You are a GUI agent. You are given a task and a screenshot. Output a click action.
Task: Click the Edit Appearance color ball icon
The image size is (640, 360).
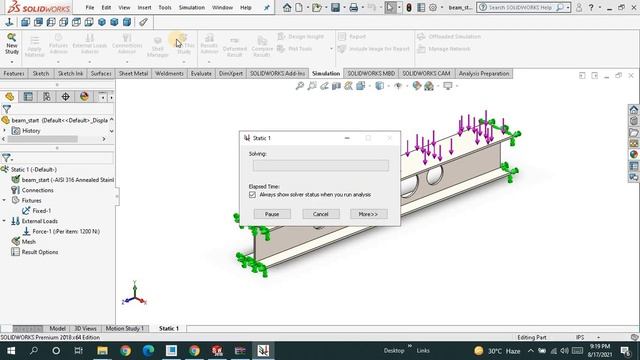[417, 86]
